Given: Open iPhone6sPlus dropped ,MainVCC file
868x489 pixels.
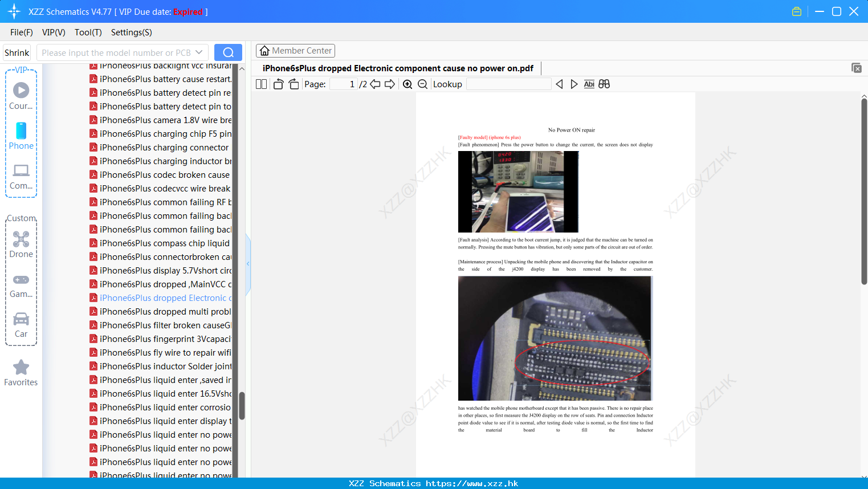Looking at the screenshot, I should coord(160,284).
